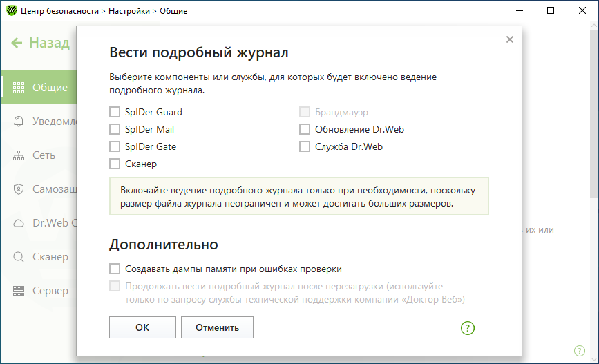Tick the Сканер checkbox in the dialog

pos(115,164)
